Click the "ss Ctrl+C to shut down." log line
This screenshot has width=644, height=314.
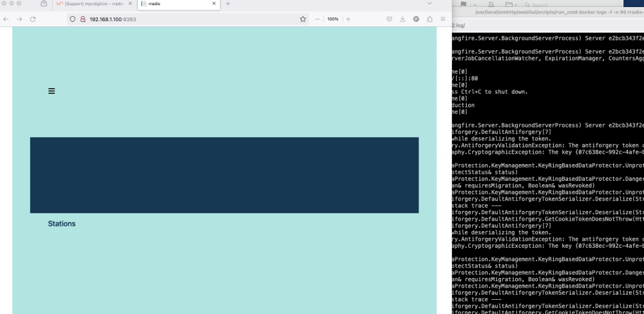490,92
